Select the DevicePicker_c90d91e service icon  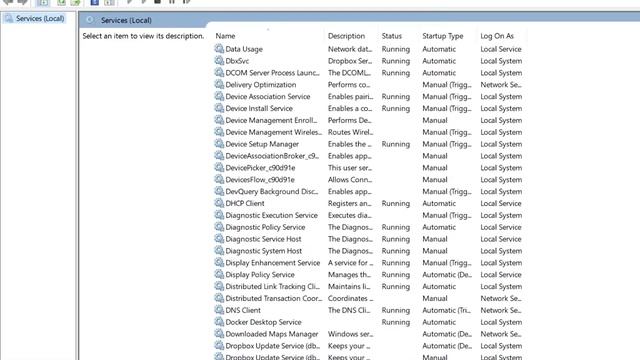pyautogui.click(x=219, y=167)
